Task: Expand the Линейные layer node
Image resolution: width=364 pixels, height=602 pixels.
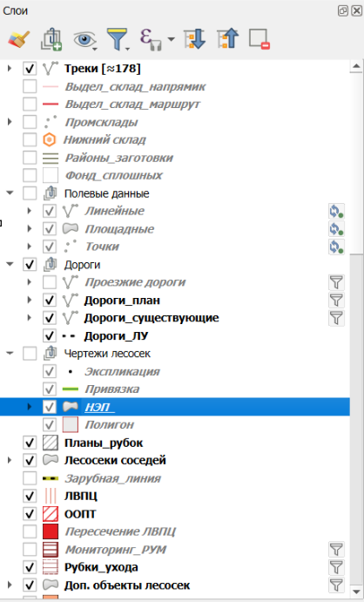Action: [x=30, y=211]
